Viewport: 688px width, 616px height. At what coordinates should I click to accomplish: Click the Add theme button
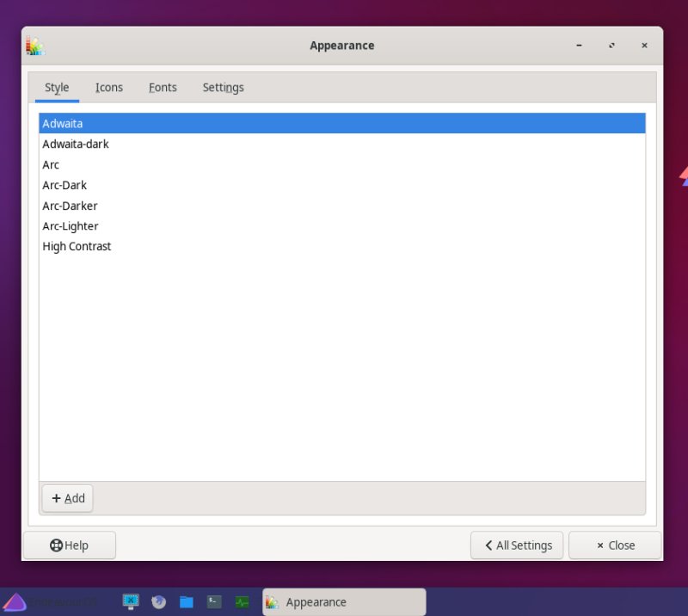68,498
